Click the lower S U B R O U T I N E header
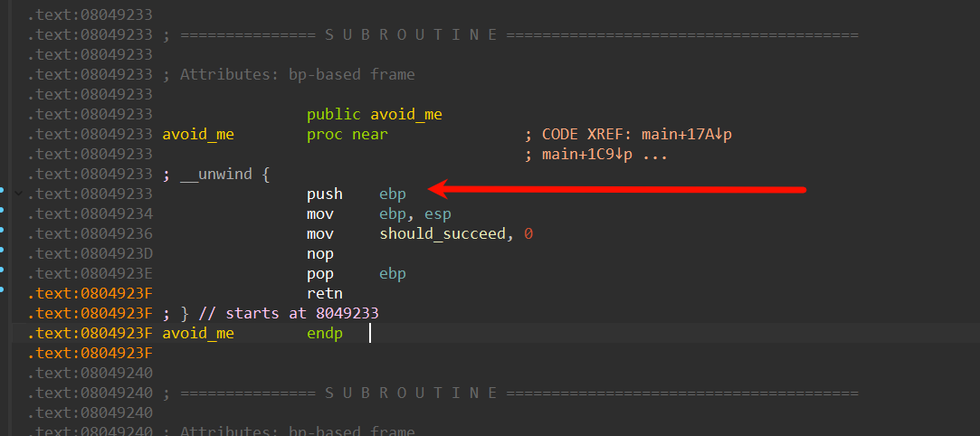The height and width of the screenshot is (436, 980). (x=411, y=393)
